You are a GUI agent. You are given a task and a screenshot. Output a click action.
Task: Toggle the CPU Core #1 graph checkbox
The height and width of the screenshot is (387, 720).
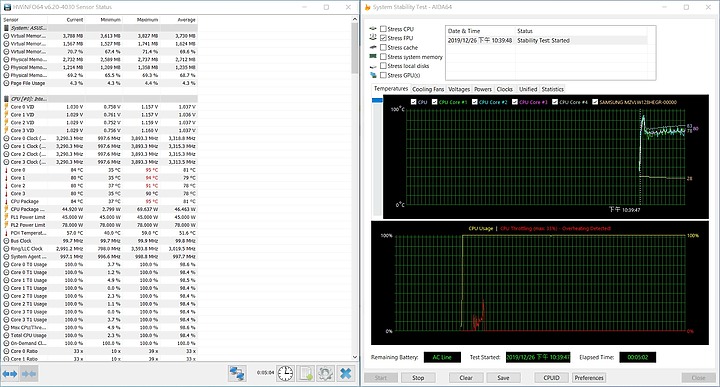click(x=434, y=102)
